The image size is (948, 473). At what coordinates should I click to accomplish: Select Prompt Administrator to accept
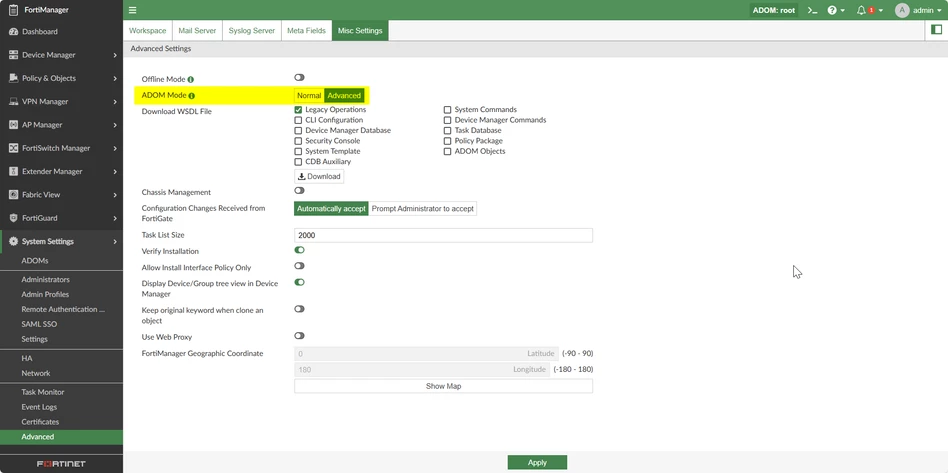point(423,209)
